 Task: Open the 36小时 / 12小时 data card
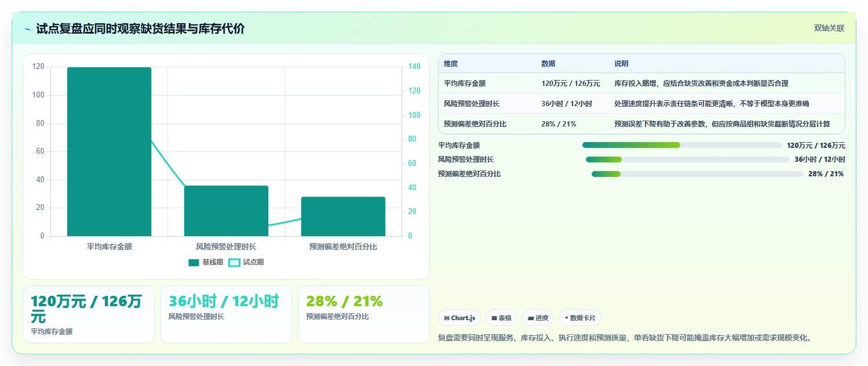(226, 314)
